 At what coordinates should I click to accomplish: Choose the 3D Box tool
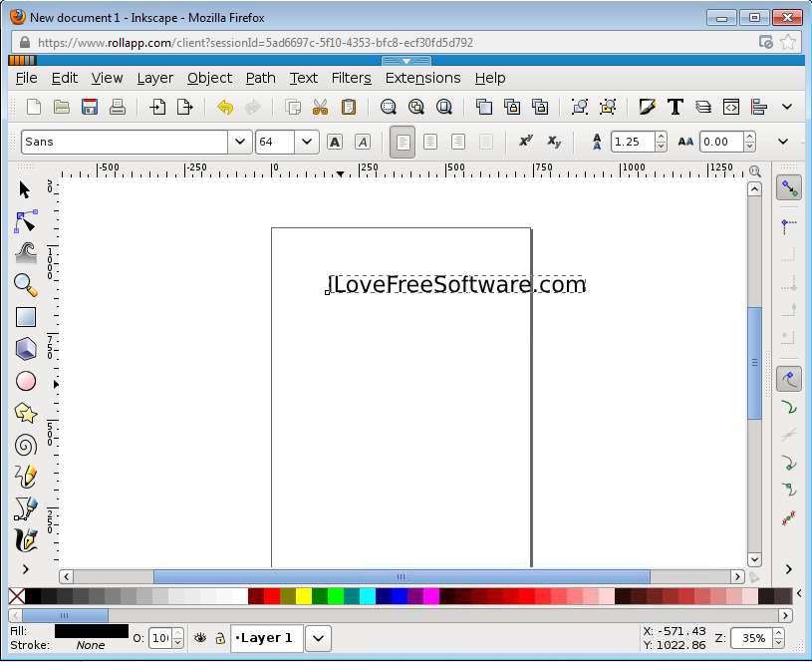pos(25,348)
